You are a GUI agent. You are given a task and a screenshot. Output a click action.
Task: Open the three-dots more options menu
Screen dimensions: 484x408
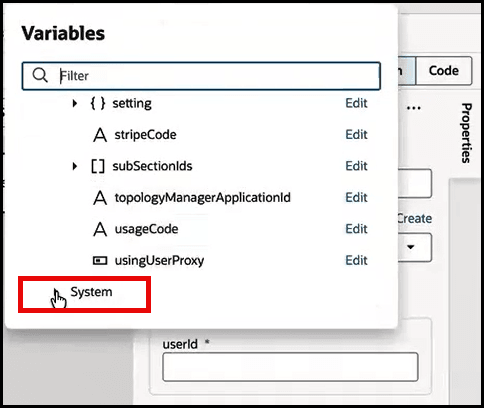click(x=414, y=108)
